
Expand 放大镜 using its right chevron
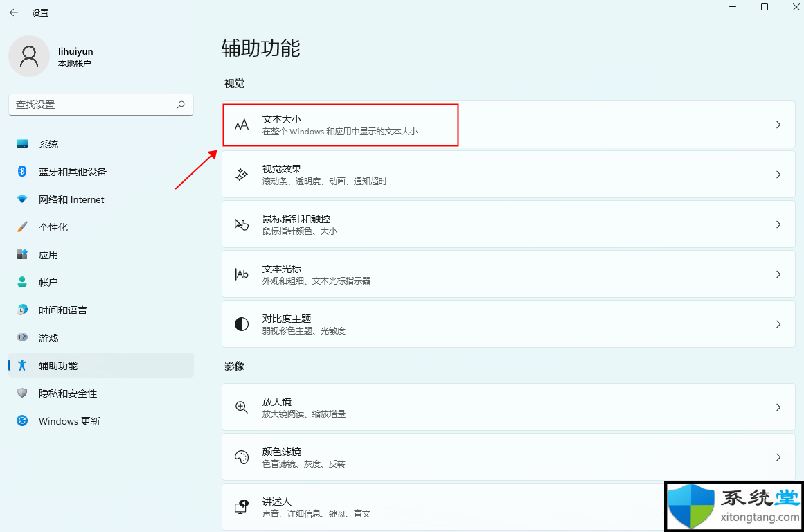pyautogui.click(x=778, y=407)
